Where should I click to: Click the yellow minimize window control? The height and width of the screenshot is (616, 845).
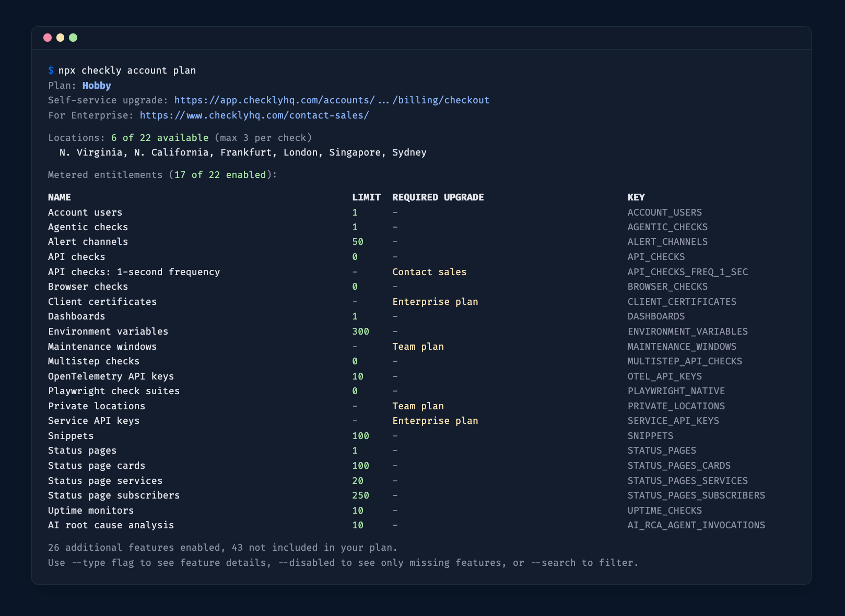[61, 37]
